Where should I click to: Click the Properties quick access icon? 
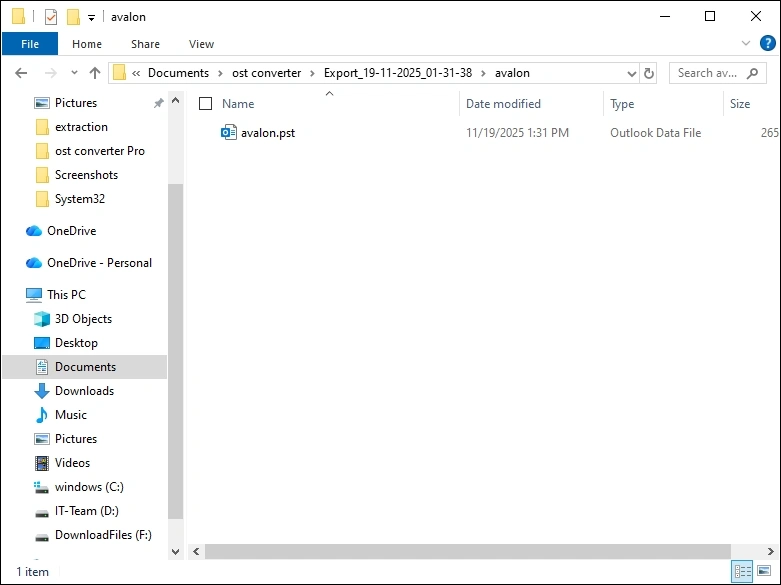point(51,17)
